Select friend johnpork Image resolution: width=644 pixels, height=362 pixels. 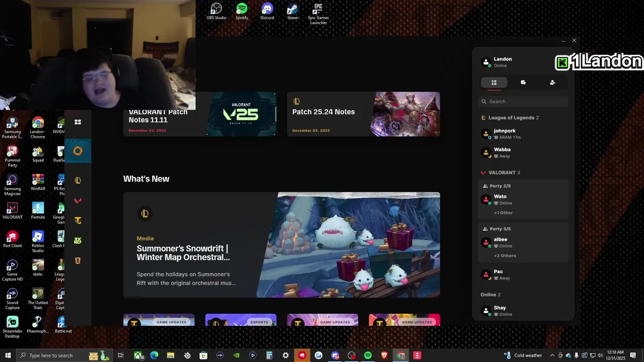click(x=523, y=134)
